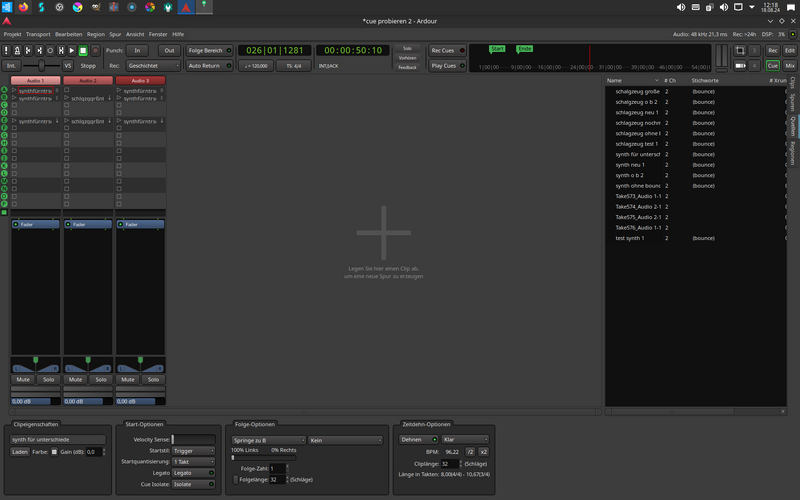This screenshot has width=800, height=500.
Task: Start playback with the play icon
Action: coord(72,51)
